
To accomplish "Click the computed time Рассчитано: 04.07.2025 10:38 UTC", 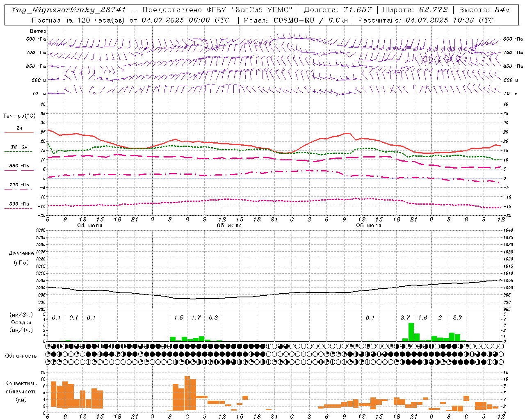I will (x=426, y=20).
